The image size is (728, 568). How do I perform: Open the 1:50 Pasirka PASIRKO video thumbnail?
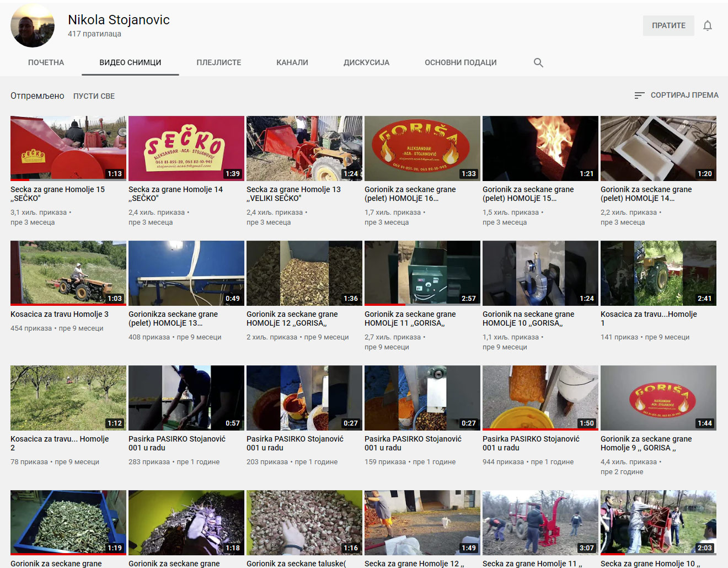pyautogui.click(x=540, y=398)
